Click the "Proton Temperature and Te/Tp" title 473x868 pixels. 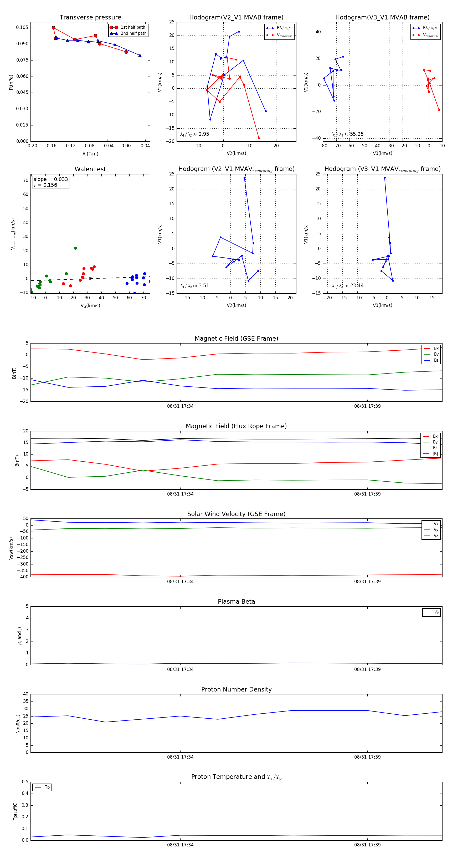(x=236, y=777)
